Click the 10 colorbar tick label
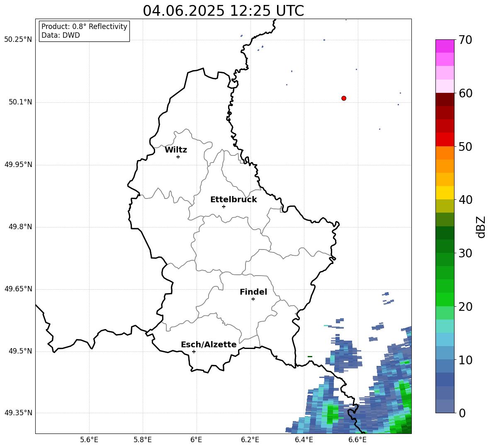Screen dimensions: 491x448 [465, 360]
